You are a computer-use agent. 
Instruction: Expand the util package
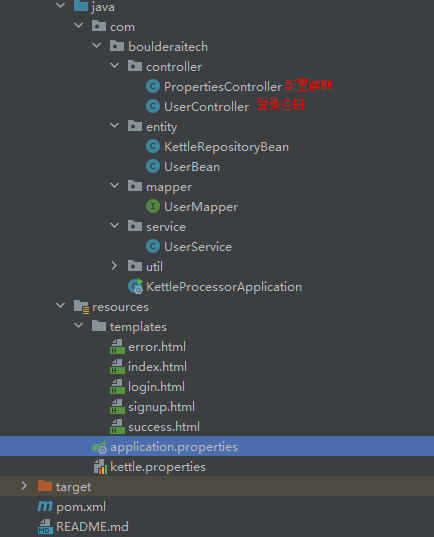(x=114, y=266)
